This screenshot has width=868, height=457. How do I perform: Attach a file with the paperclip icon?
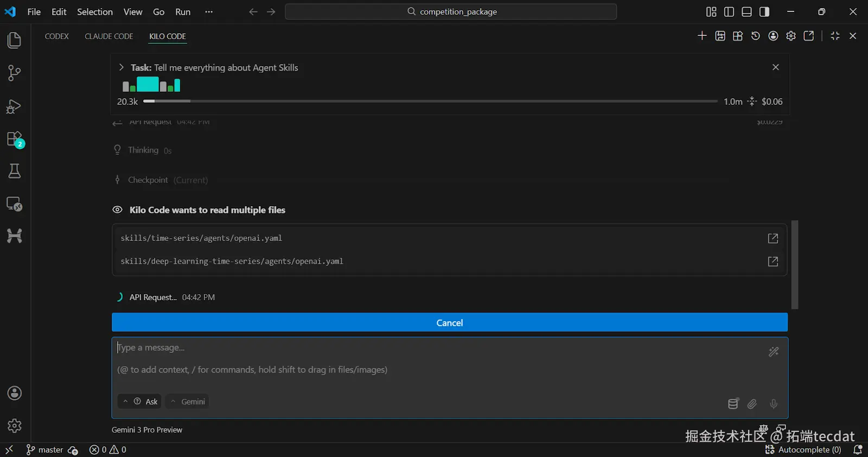point(752,404)
